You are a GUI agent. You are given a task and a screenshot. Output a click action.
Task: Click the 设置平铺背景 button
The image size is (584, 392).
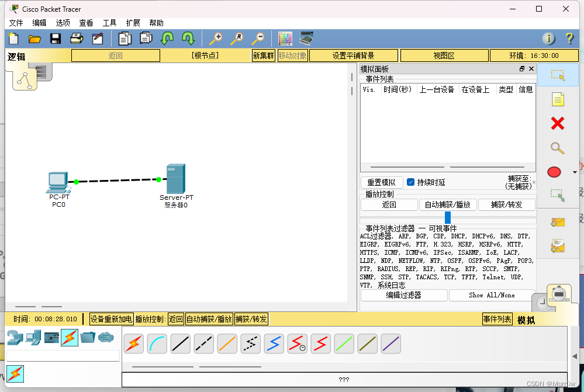click(x=354, y=56)
